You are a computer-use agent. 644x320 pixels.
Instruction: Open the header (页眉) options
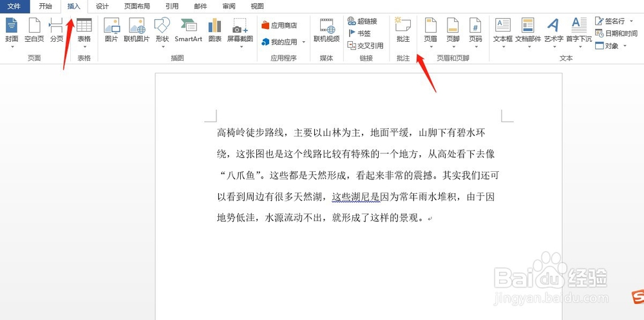(430, 30)
